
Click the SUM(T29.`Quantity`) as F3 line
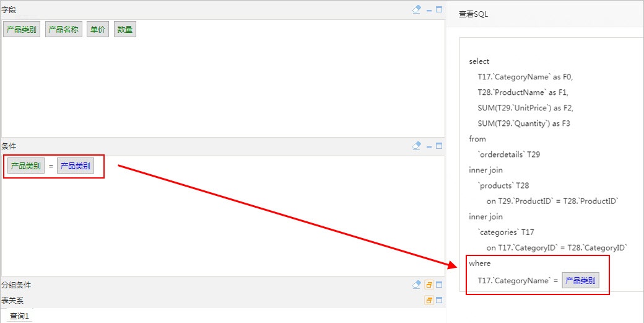click(x=524, y=123)
